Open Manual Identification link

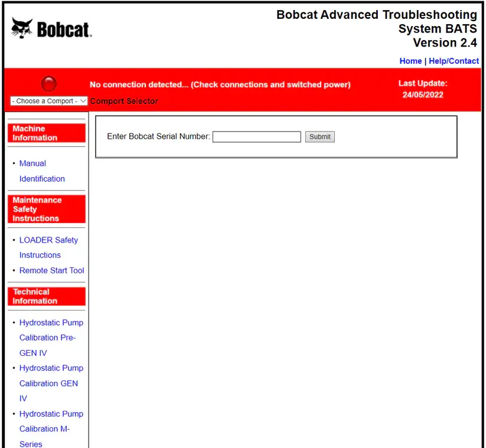click(42, 171)
